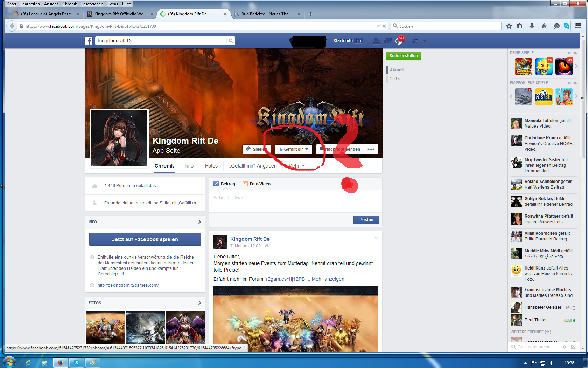Click 'Jetzt auf Facebook spielen' button
The width and height of the screenshot is (588, 368).
click(145, 239)
